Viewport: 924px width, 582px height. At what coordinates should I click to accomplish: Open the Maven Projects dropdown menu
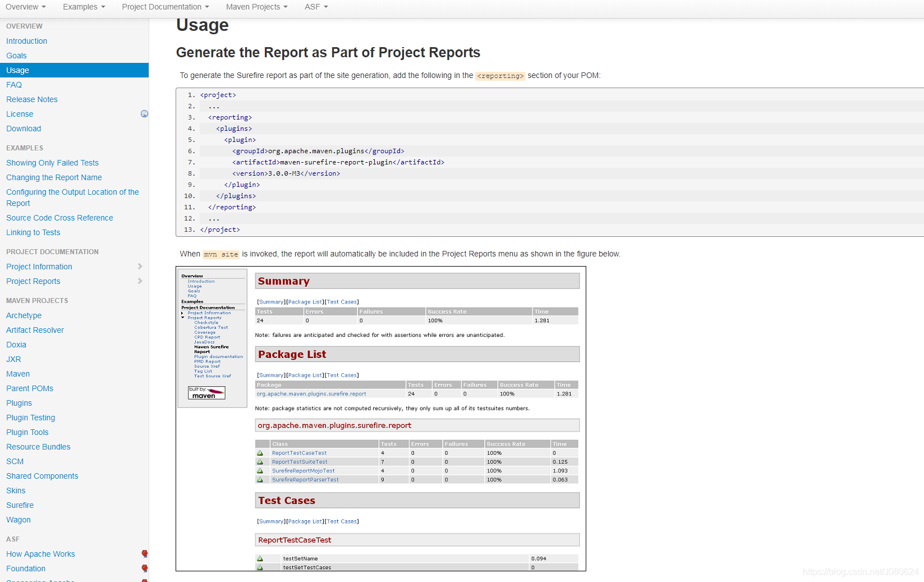coord(256,7)
